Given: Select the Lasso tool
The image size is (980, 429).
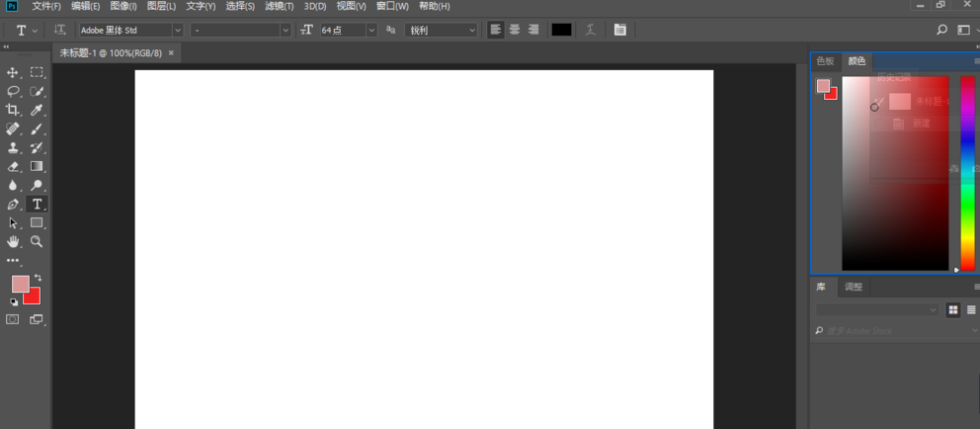Looking at the screenshot, I should pos(13,91).
